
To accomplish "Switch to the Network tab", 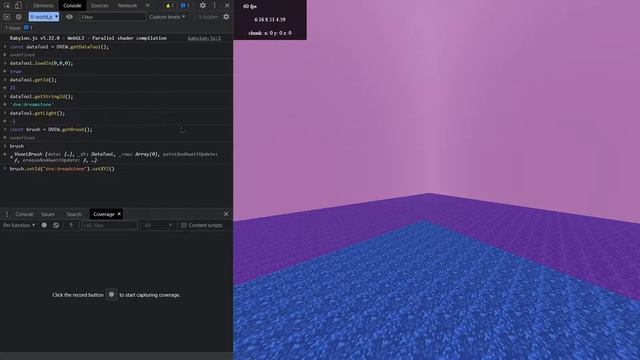I will [127, 5].
